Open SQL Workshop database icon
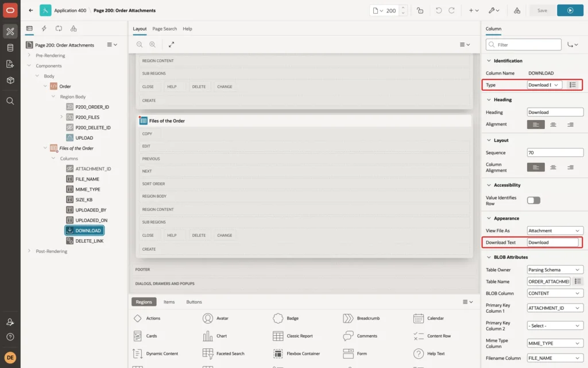This screenshot has width=588, height=368. tap(10, 48)
